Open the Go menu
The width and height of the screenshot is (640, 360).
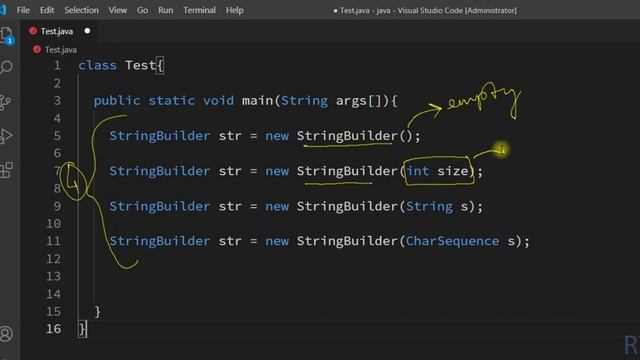[142, 10]
